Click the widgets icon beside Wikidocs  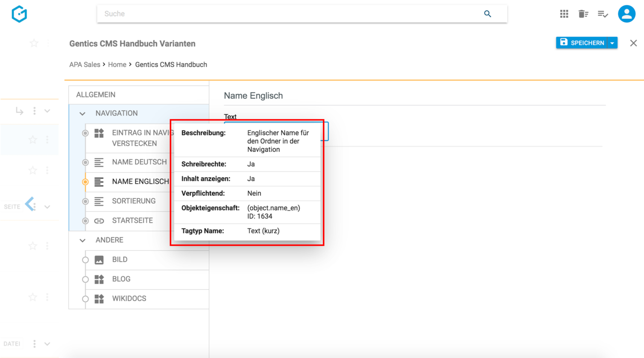point(99,299)
